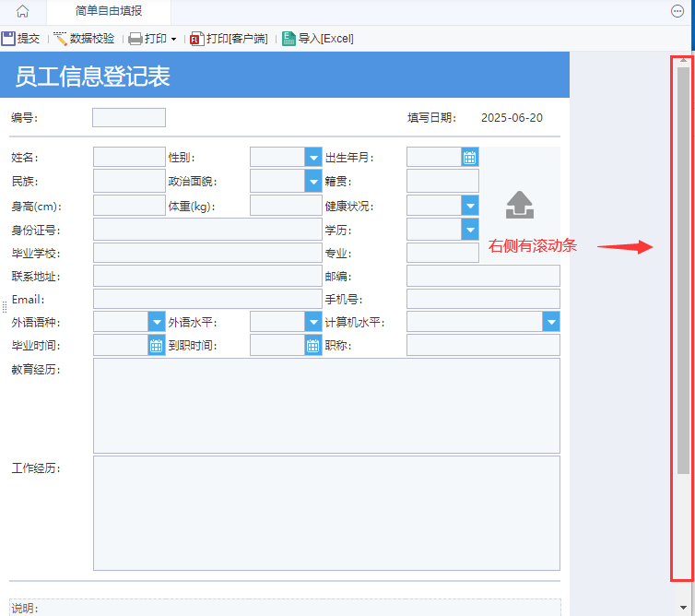This screenshot has height=616, width=695.
Task: Open the 学历 dropdown
Action: (x=470, y=230)
